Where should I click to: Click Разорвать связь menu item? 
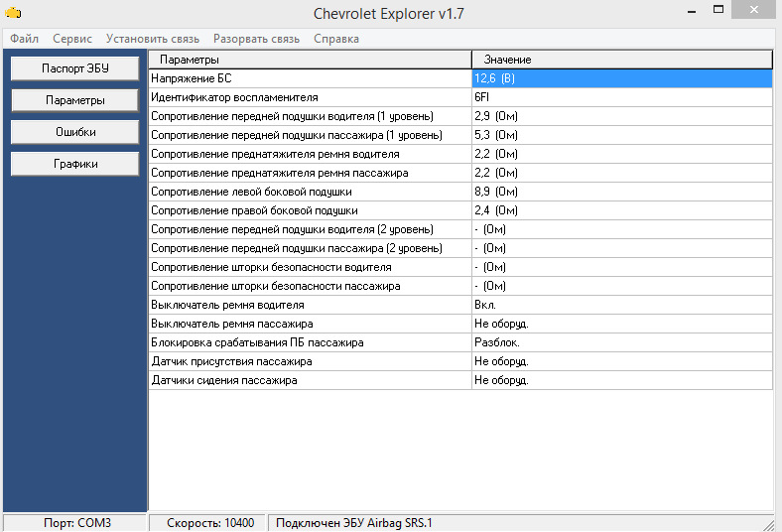pos(256,39)
